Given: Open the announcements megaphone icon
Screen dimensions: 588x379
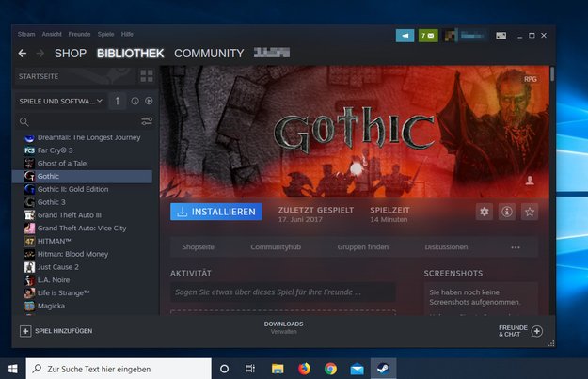Looking at the screenshot, I should click(405, 36).
